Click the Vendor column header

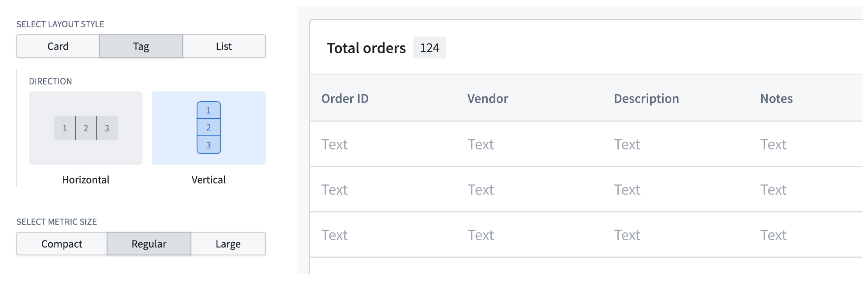(488, 98)
